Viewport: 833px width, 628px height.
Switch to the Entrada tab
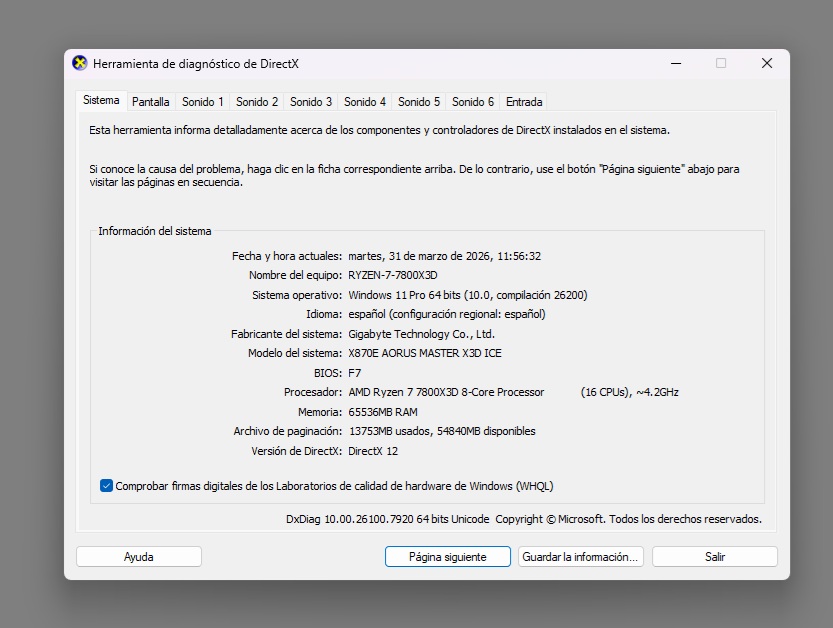coord(521,101)
